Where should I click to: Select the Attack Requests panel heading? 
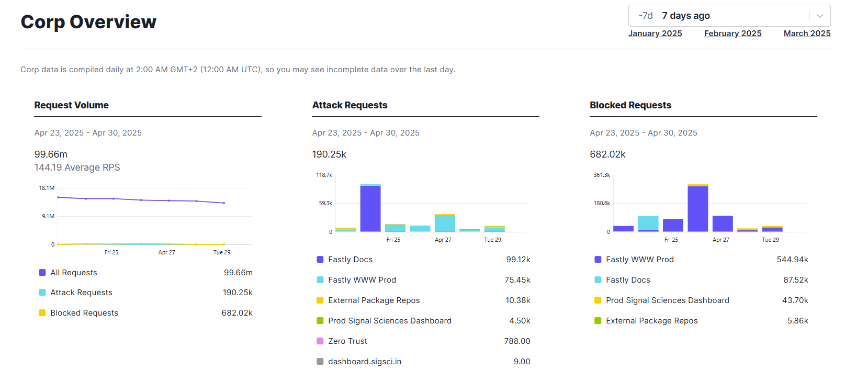pyautogui.click(x=350, y=105)
